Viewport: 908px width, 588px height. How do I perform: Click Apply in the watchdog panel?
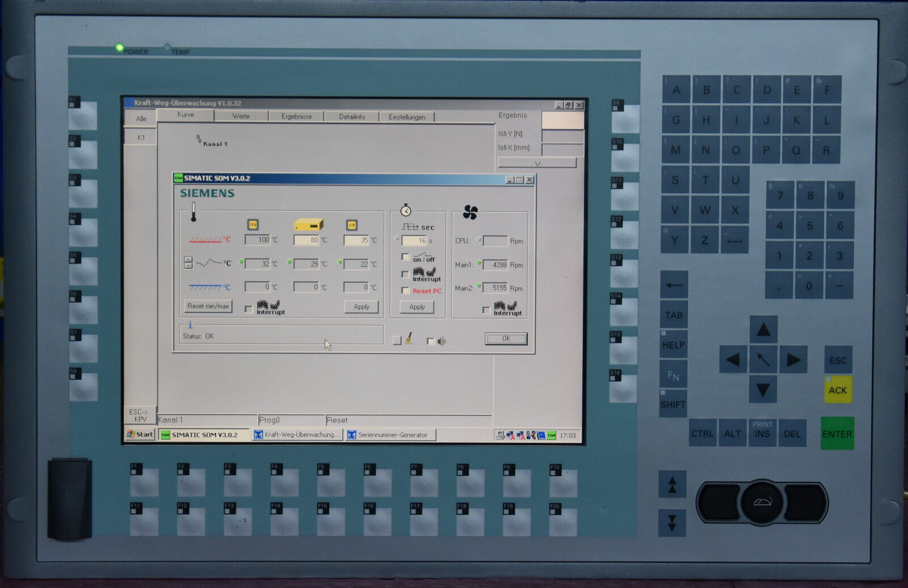[x=417, y=307]
